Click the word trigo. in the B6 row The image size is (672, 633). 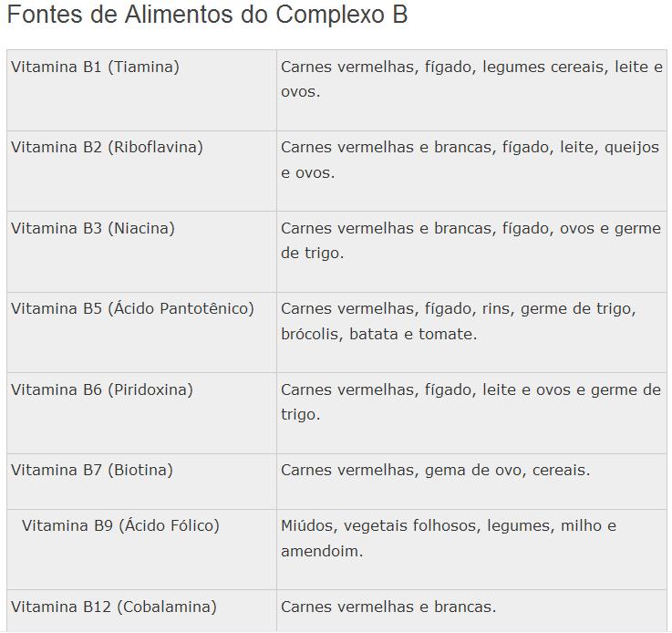coord(301,415)
